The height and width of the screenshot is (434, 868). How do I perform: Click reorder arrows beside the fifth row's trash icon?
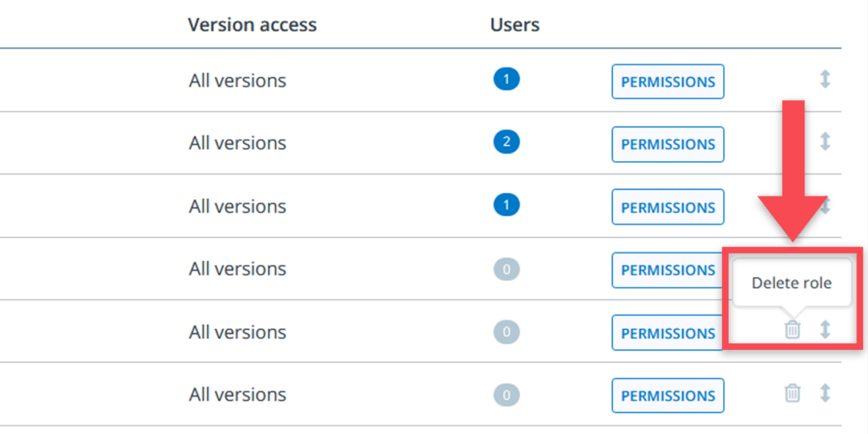coord(825,330)
